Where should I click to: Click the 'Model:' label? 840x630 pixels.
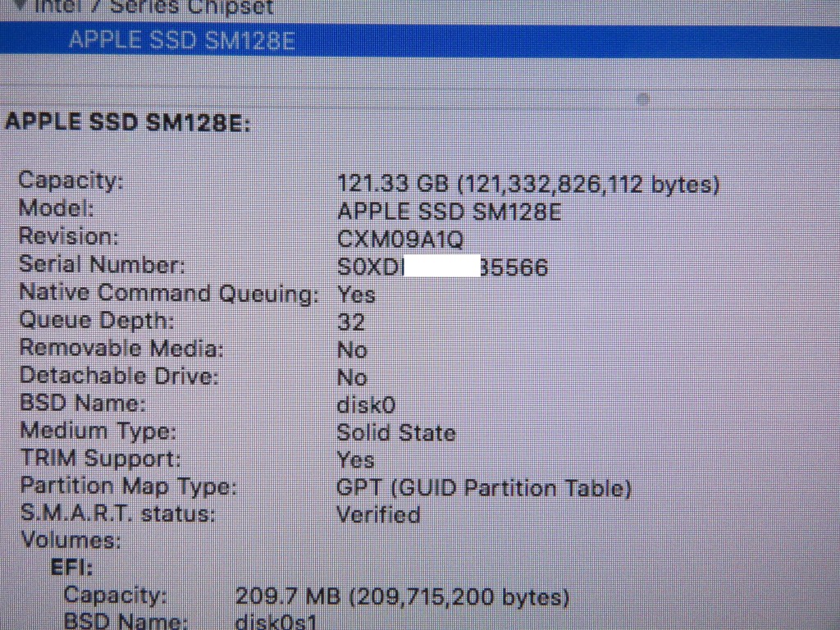click(x=57, y=208)
